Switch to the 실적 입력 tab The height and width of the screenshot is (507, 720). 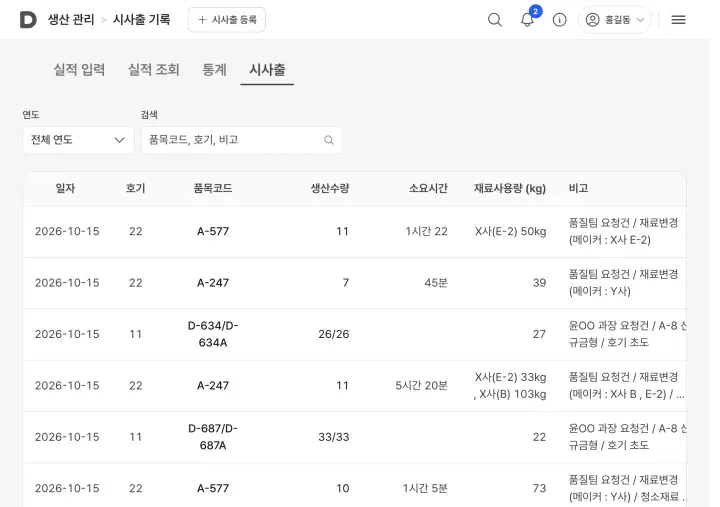coord(79,70)
